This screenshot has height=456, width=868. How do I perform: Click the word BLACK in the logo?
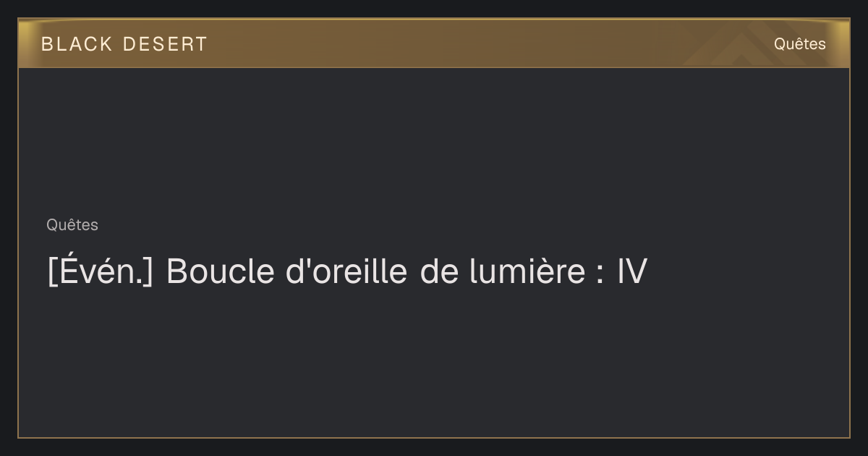(77, 44)
